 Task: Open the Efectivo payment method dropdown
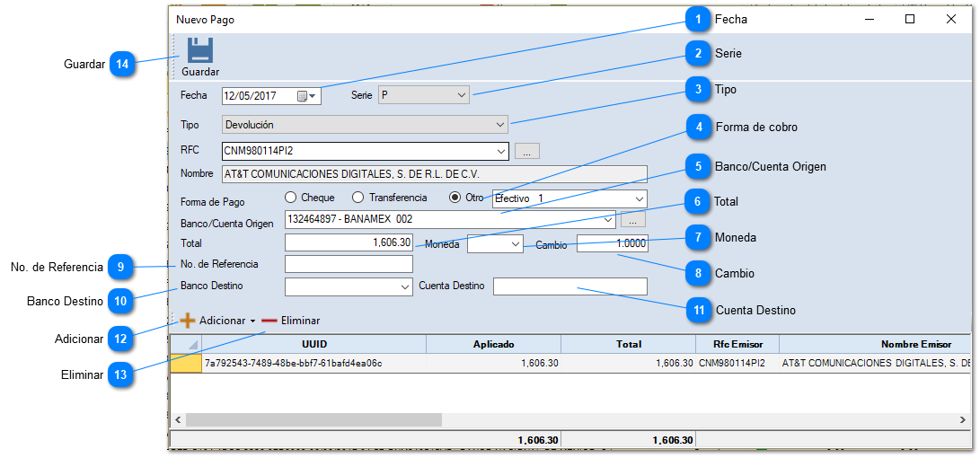coord(639,198)
